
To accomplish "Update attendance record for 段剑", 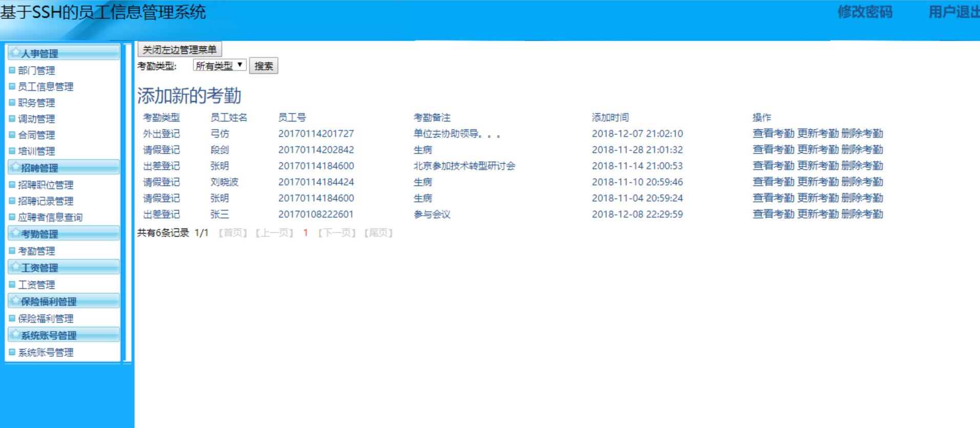I will 818,149.
